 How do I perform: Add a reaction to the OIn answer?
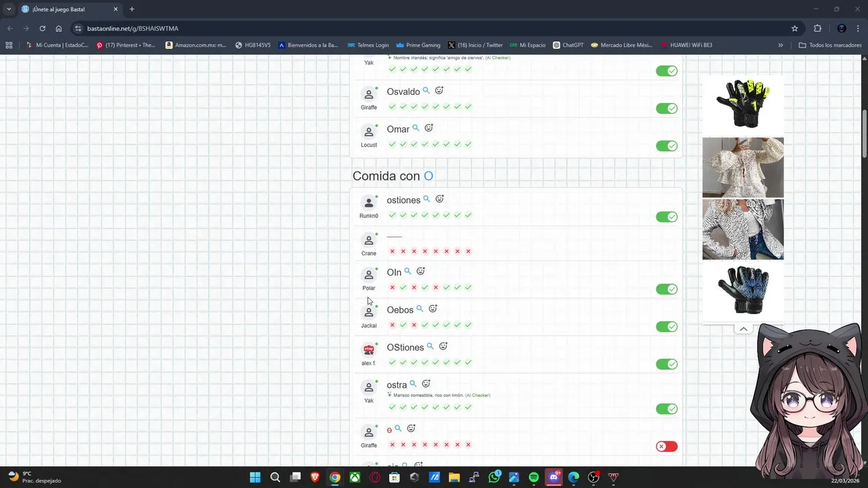[420, 271]
